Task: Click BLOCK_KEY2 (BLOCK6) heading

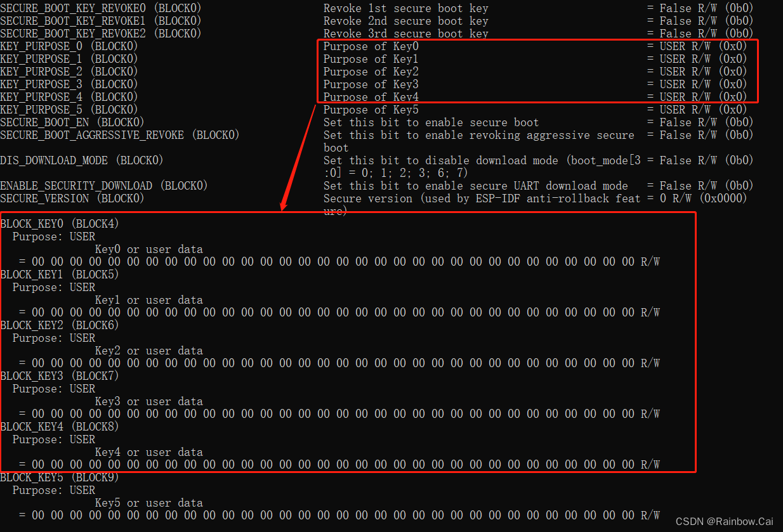Action: coord(60,325)
